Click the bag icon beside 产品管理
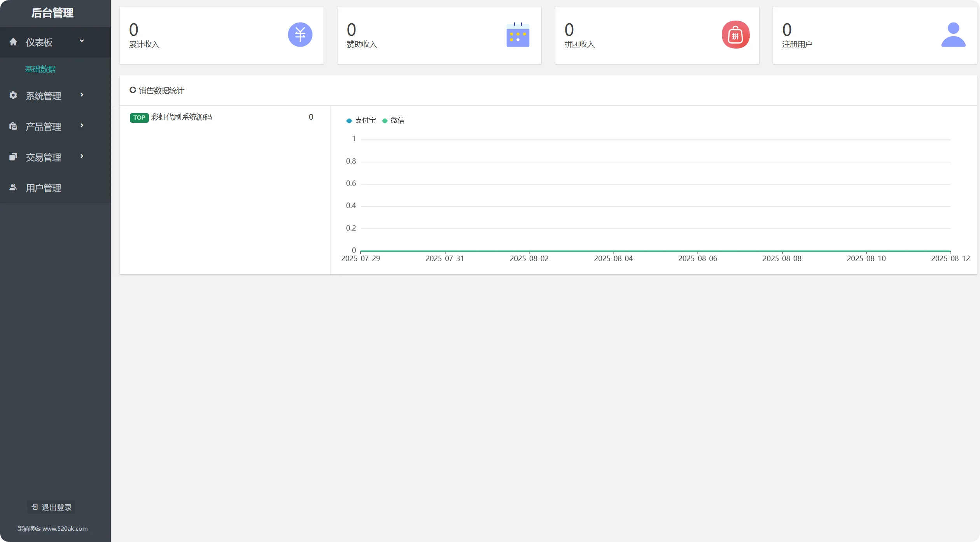Image resolution: width=980 pixels, height=542 pixels. pyautogui.click(x=13, y=126)
